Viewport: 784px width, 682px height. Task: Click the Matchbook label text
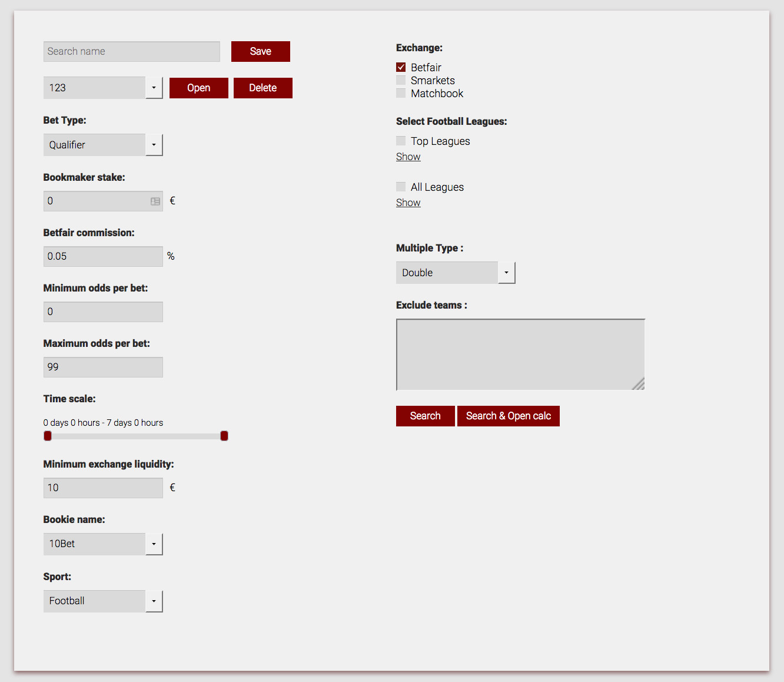437,94
